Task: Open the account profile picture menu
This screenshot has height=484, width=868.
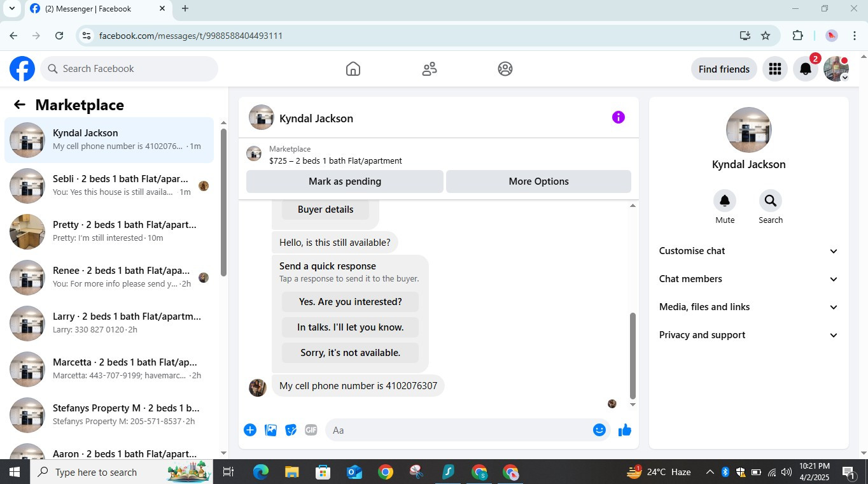Action: click(x=836, y=69)
